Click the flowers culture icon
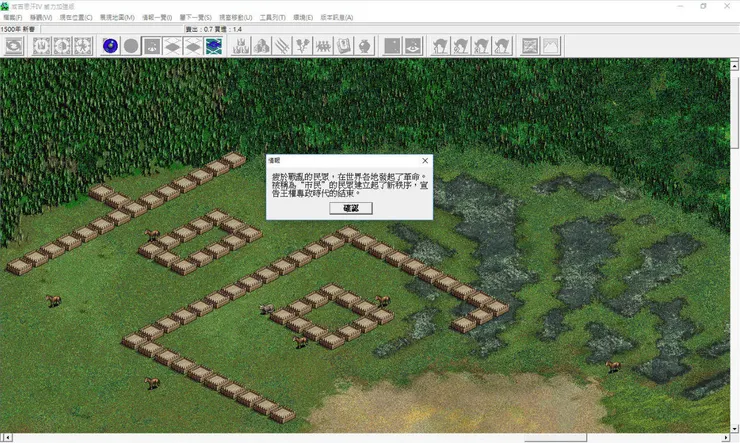This screenshot has width=740, height=443. 303,46
